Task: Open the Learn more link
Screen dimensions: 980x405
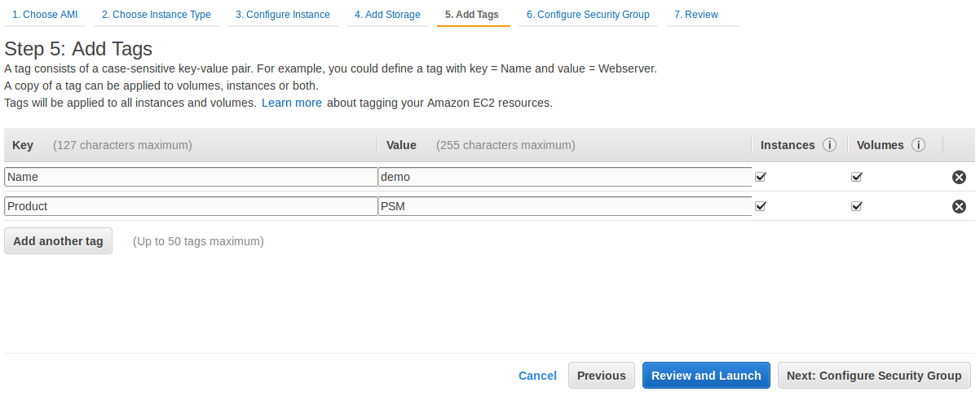Action: pyautogui.click(x=291, y=103)
